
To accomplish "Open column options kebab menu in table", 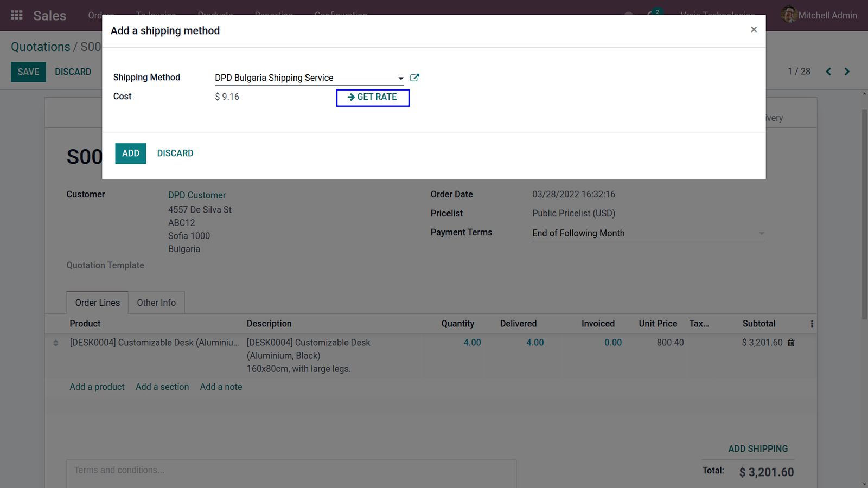I will [812, 324].
